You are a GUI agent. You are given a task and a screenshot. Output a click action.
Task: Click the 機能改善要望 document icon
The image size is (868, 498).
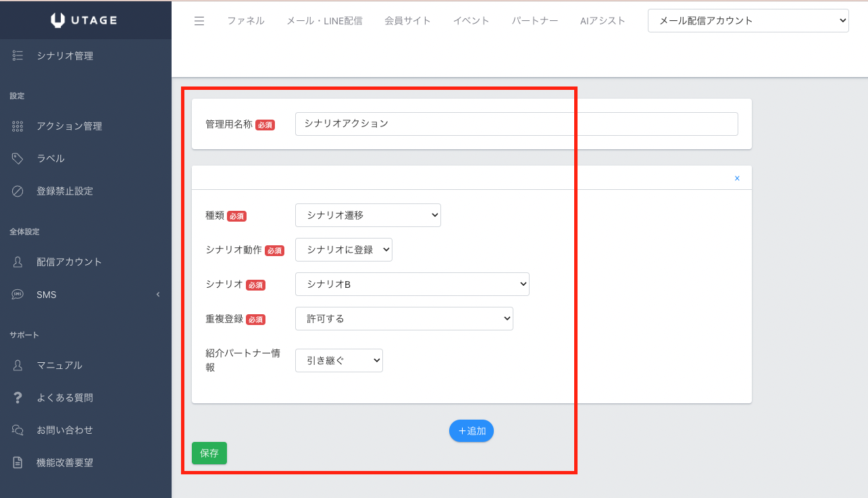(18, 463)
